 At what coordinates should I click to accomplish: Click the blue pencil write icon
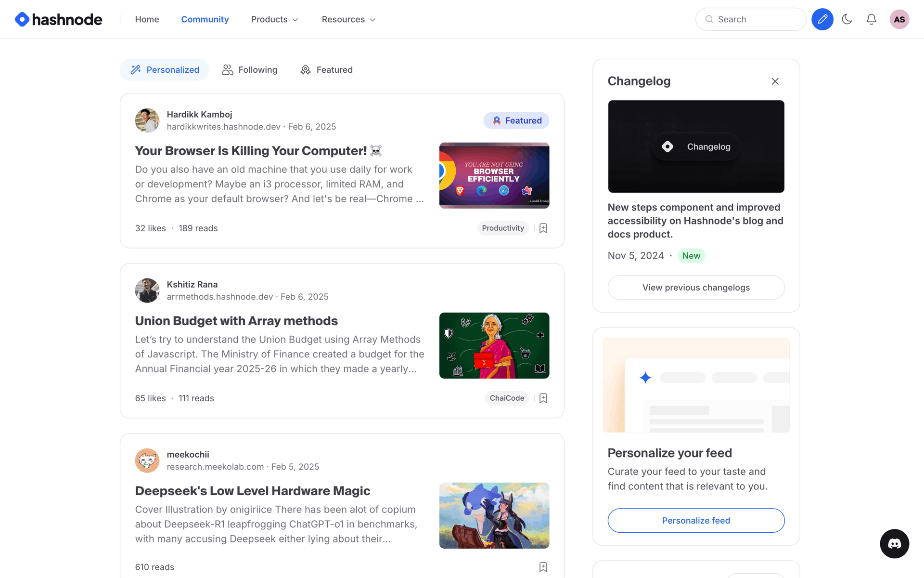822,19
